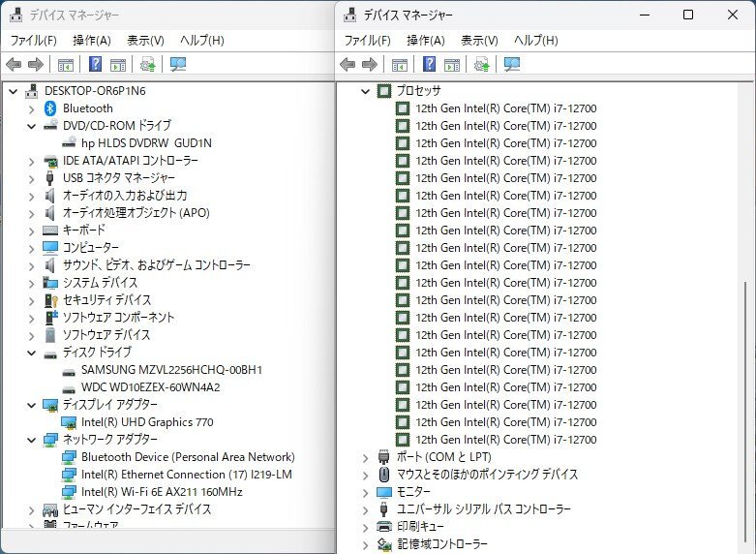Screen dimensions: 756x554
Task: Select オーディオ処理オブジェクト (APO) row
Action: point(136,213)
